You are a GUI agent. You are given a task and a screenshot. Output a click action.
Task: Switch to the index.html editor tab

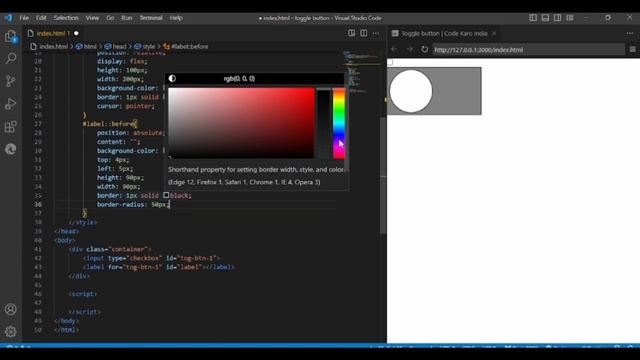tap(53, 33)
